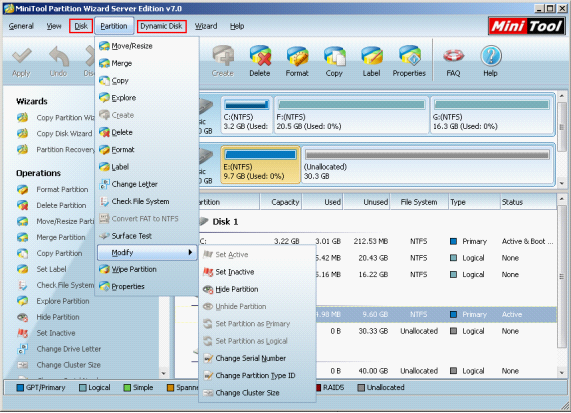
Task: Open the Properties toolbar icon
Action: point(409,56)
